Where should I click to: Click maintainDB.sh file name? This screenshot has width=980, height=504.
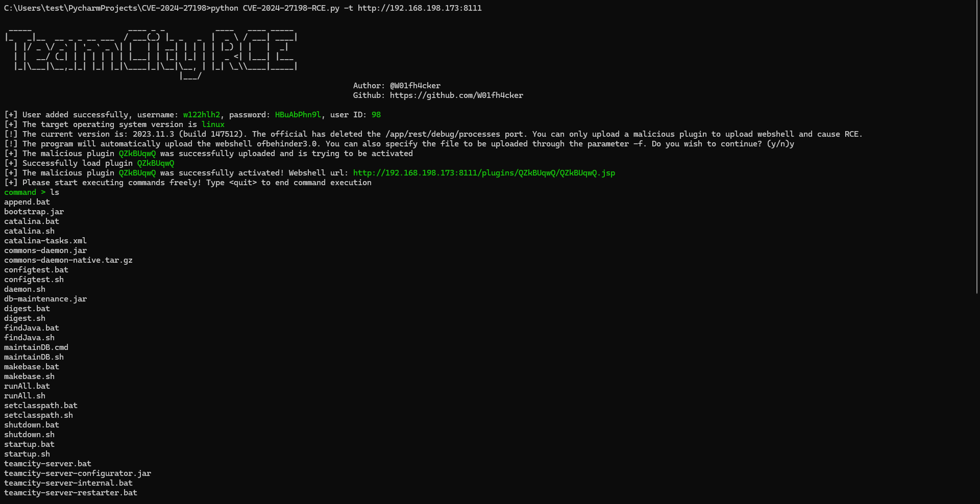[x=34, y=357]
